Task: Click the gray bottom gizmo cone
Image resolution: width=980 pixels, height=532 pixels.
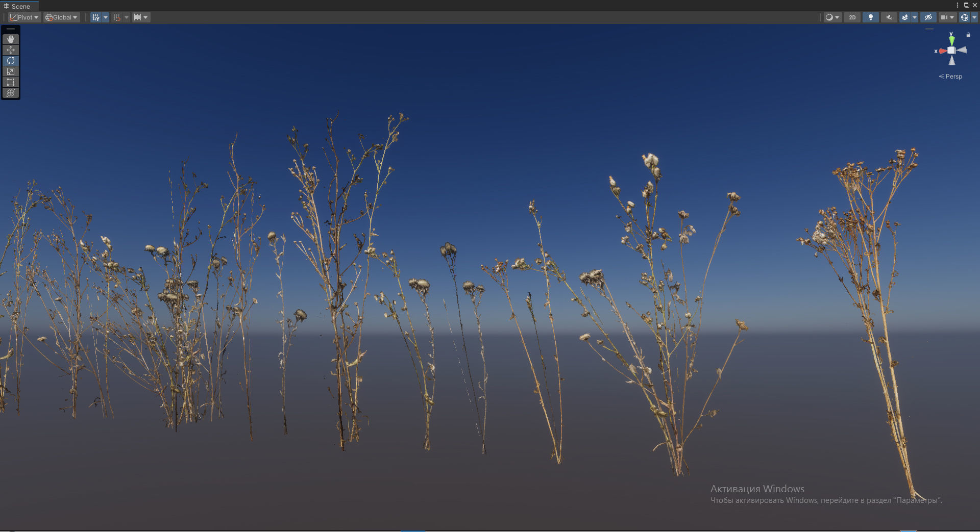Action: (952, 60)
